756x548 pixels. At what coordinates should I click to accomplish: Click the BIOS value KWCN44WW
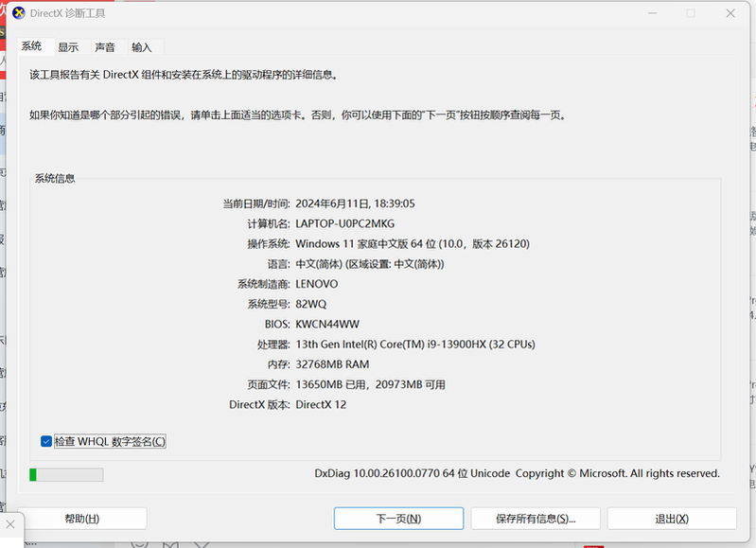pyautogui.click(x=327, y=324)
